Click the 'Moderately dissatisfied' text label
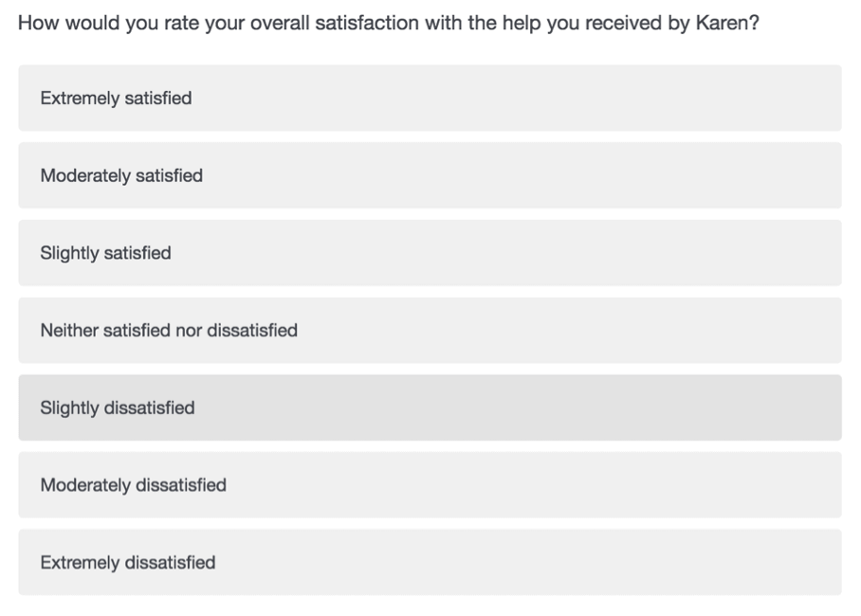The height and width of the screenshot is (616, 861). (x=133, y=485)
